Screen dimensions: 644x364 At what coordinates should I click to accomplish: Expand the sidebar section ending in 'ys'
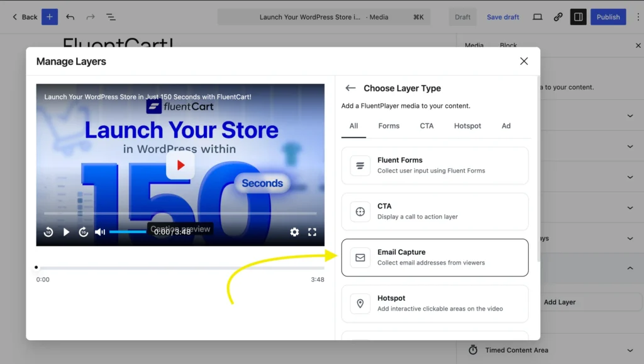coord(630,238)
